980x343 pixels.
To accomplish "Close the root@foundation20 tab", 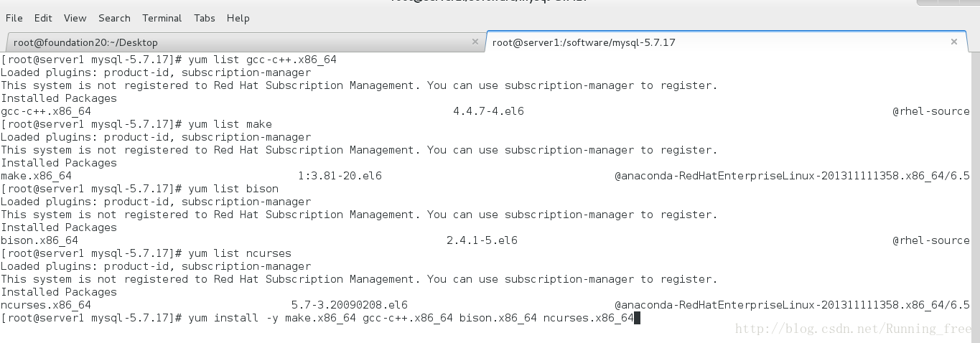I will click(x=475, y=42).
